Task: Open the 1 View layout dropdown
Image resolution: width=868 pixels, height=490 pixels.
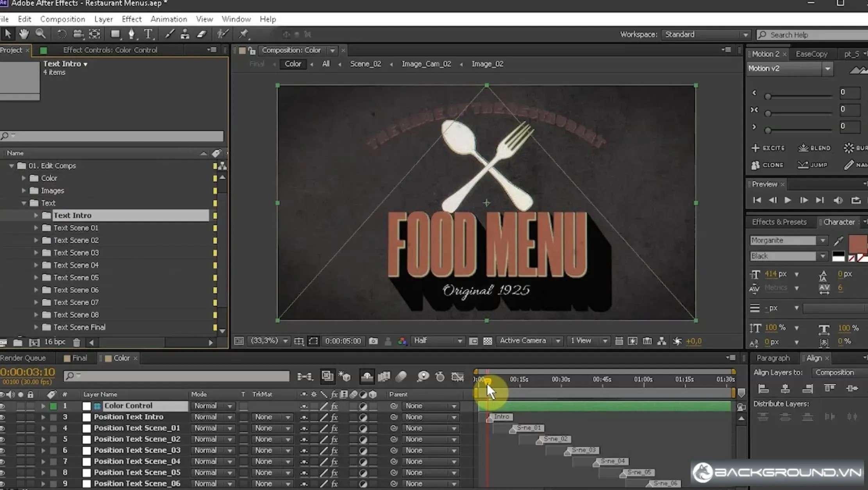Action: (588, 341)
